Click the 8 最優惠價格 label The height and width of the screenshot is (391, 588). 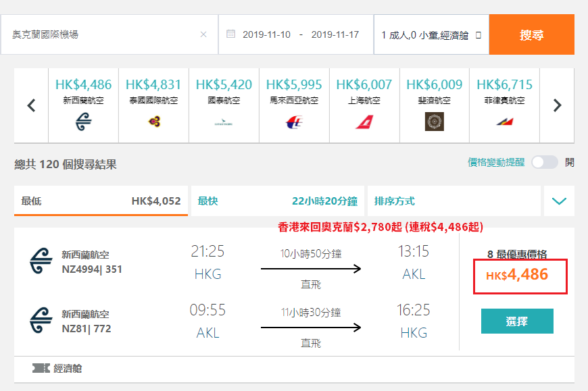(517, 255)
